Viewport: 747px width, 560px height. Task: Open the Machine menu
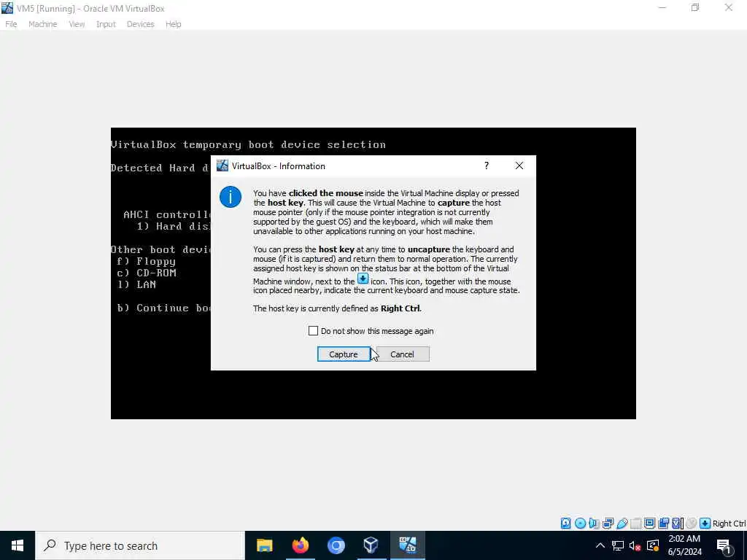point(42,24)
